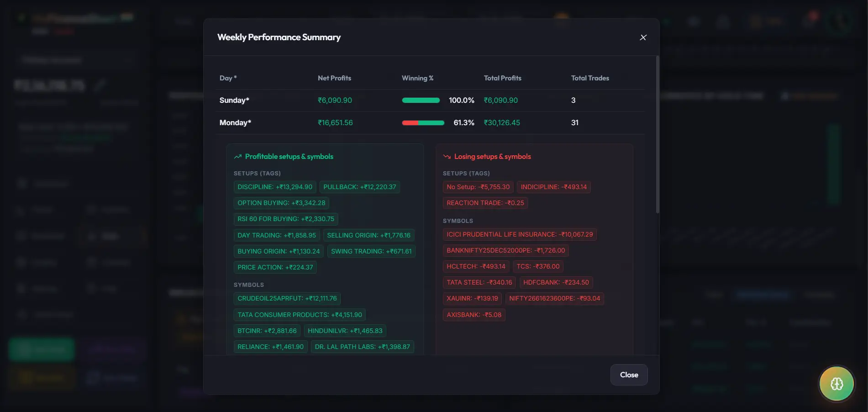The width and height of the screenshot is (868, 412).
Task: Sort by the Net Profits column header
Action: pyautogui.click(x=334, y=78)
